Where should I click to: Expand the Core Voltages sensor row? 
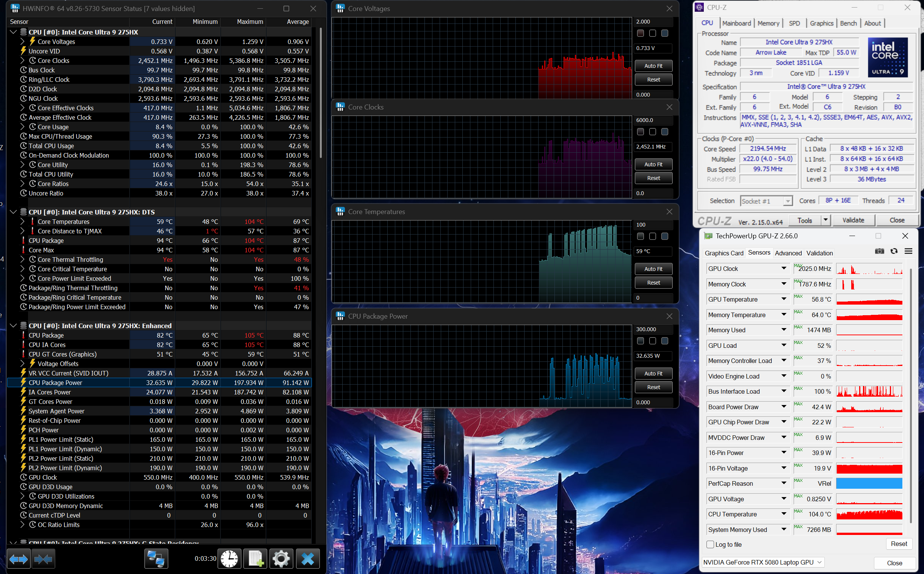(22, 41)
